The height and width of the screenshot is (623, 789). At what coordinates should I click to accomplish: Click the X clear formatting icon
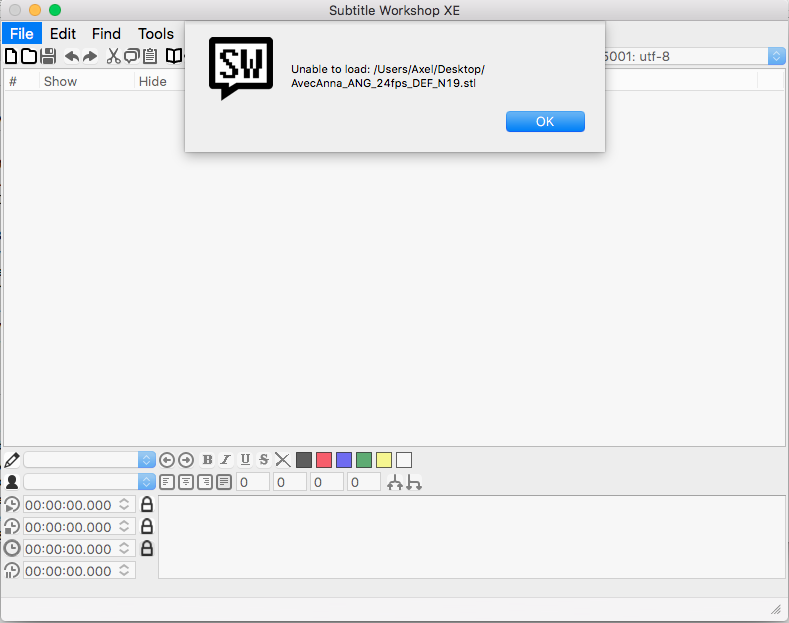283,460
